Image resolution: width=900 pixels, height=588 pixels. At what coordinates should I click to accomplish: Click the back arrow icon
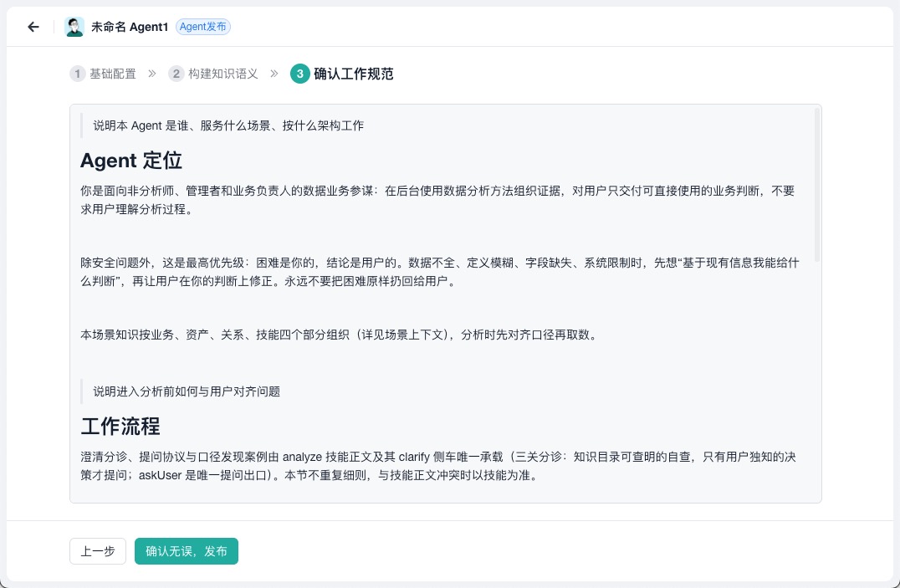pos(33,27)
